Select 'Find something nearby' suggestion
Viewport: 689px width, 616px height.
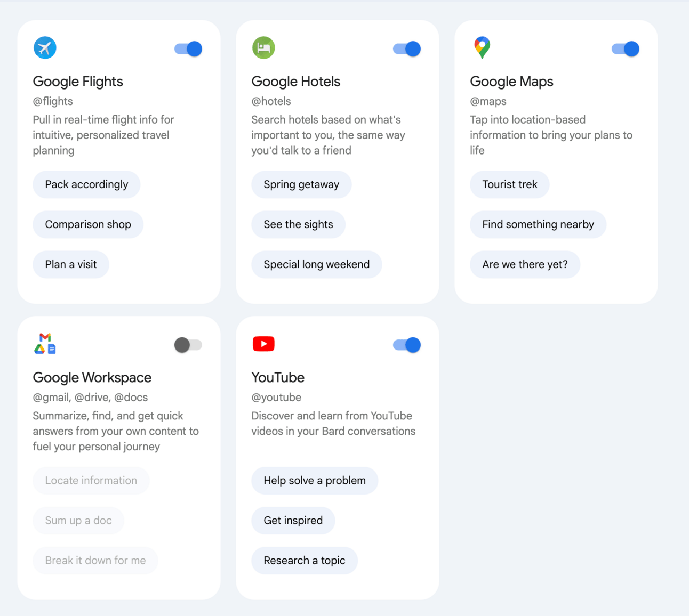538,224
